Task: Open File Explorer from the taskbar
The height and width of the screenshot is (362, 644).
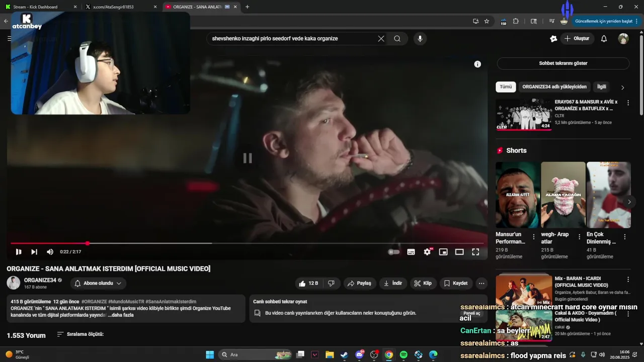Action: click(330, 354)
